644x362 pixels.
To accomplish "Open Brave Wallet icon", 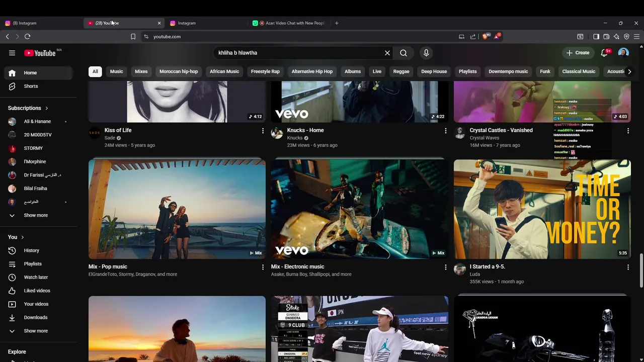I will [x=606, y=37].
